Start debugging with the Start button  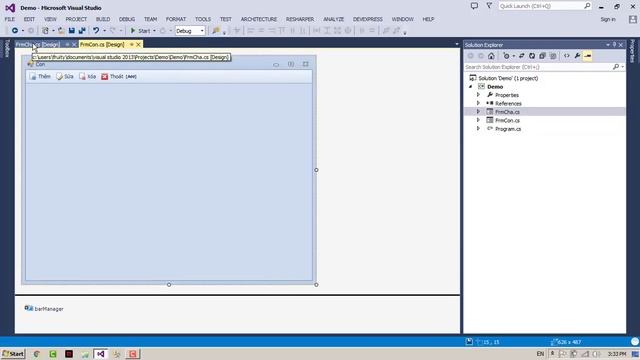pyautogui.click(x=140, y=31)
